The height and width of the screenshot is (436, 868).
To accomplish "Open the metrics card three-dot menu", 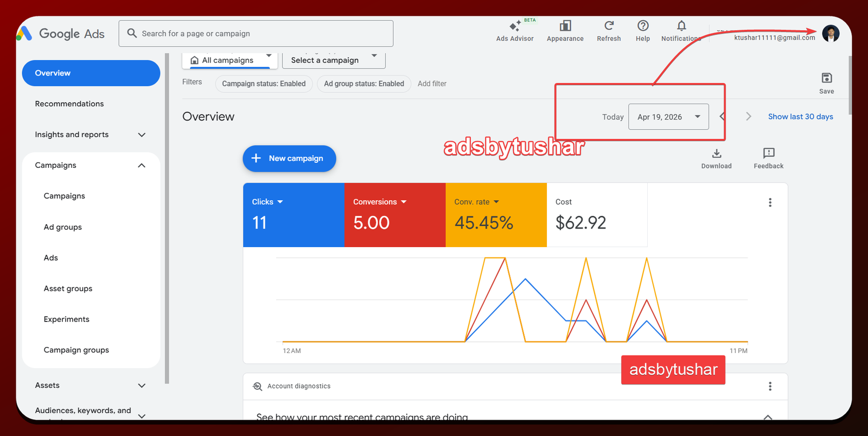I will click(x=770, y=203).
